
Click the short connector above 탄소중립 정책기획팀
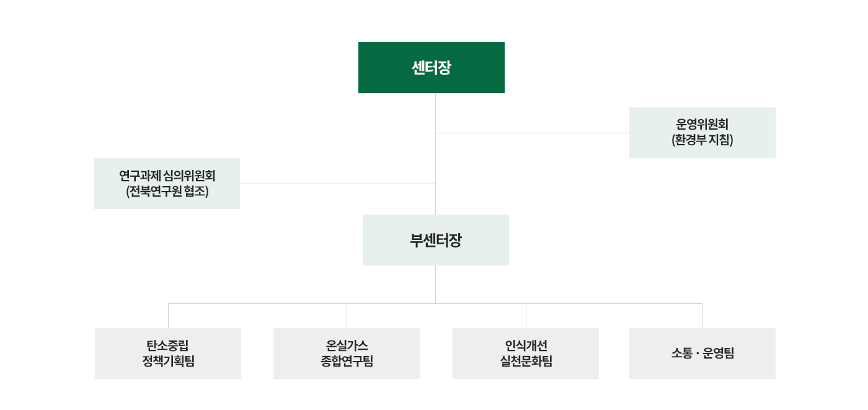tap(168, 316)
